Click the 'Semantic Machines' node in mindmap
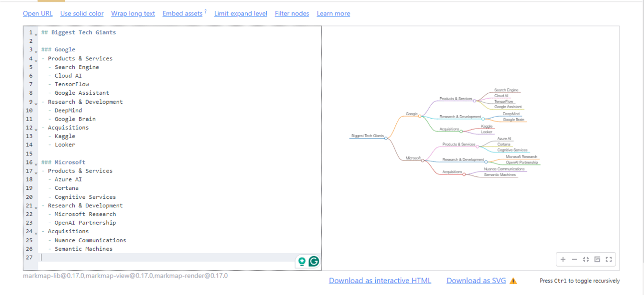Screen dimensions: 644x295 pyautogui.click(x=500, y=175)
